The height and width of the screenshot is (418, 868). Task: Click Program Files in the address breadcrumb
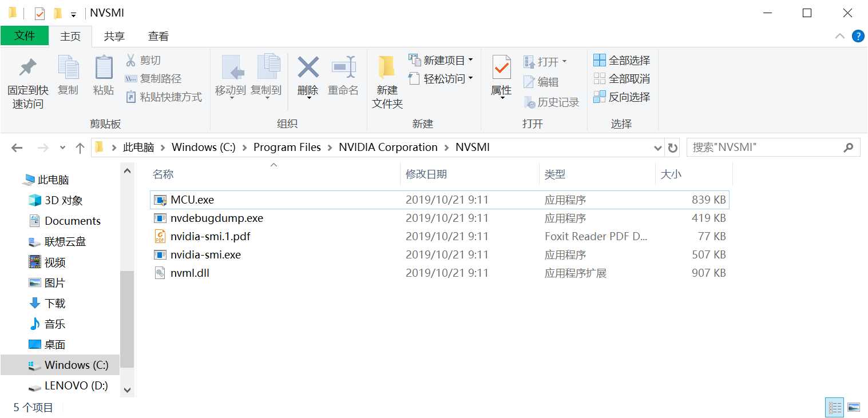[x=287, y=148]
